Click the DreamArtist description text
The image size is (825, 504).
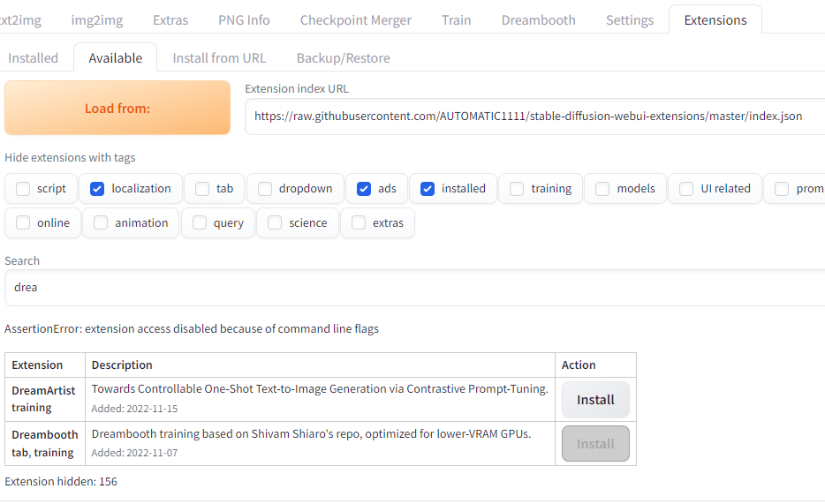point(320,389)
